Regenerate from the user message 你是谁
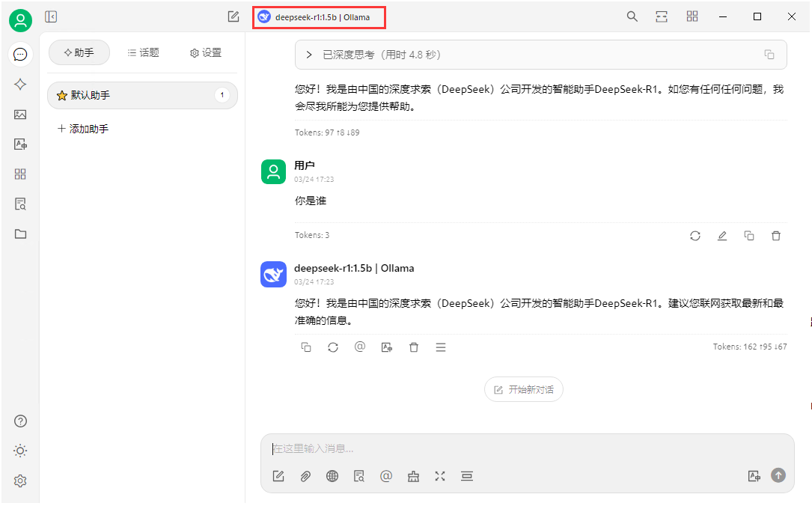The image size is (812, 506). [x=695, y=236]
